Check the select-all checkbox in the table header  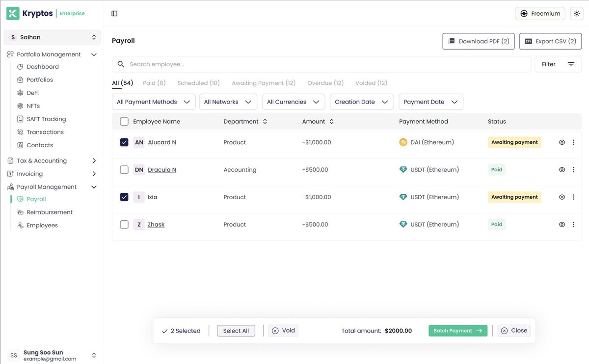(124, 121)
